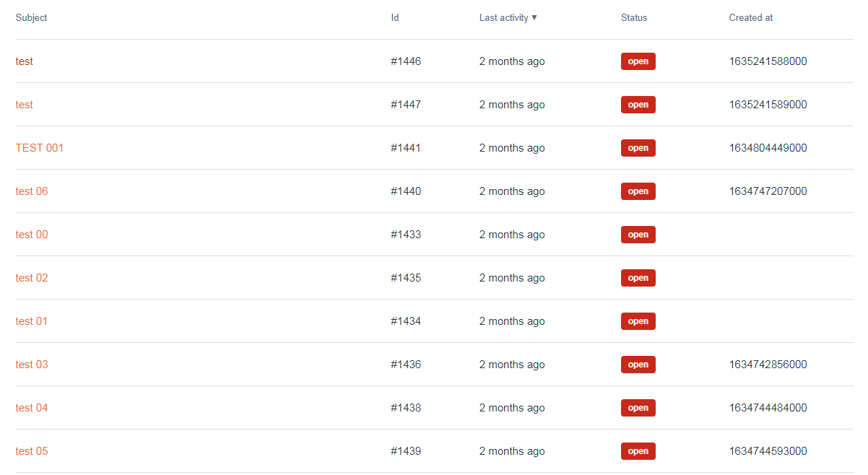The image size is (868, 475).
Task: Open the test 06 ticket
Action: tap(32, 191)
